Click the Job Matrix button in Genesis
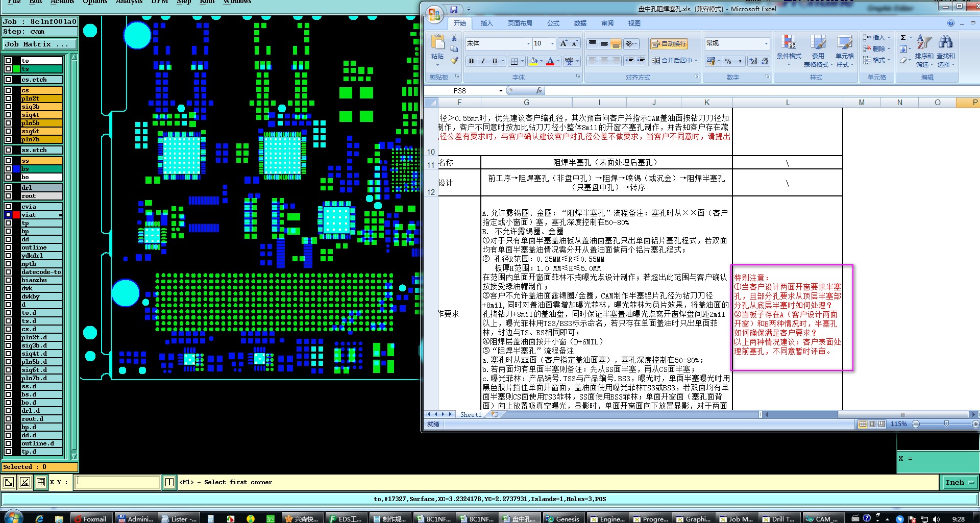The image size is (980, 523). point(40,44)
